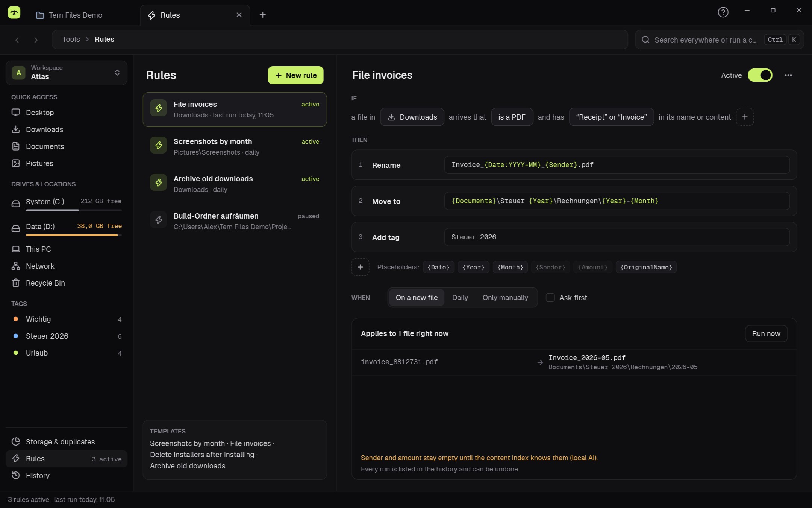The width and height of the screenshot is (812, 508).
Task: Close the Rules tab
Action: 239,15
